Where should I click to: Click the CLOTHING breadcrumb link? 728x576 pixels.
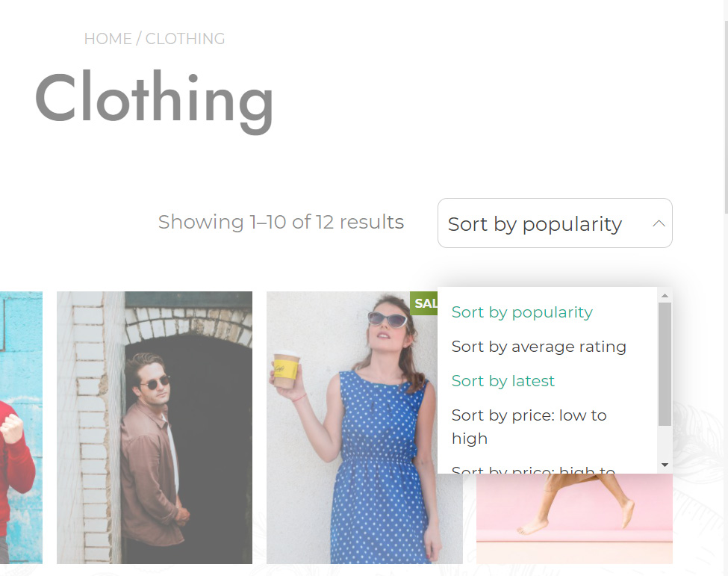coord(184,39)
